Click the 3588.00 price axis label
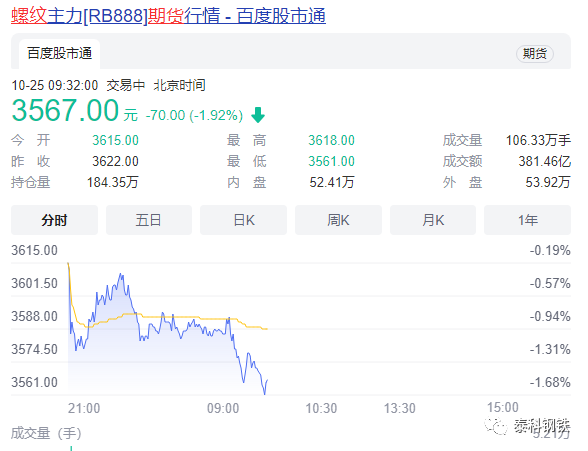 [34, 316]
